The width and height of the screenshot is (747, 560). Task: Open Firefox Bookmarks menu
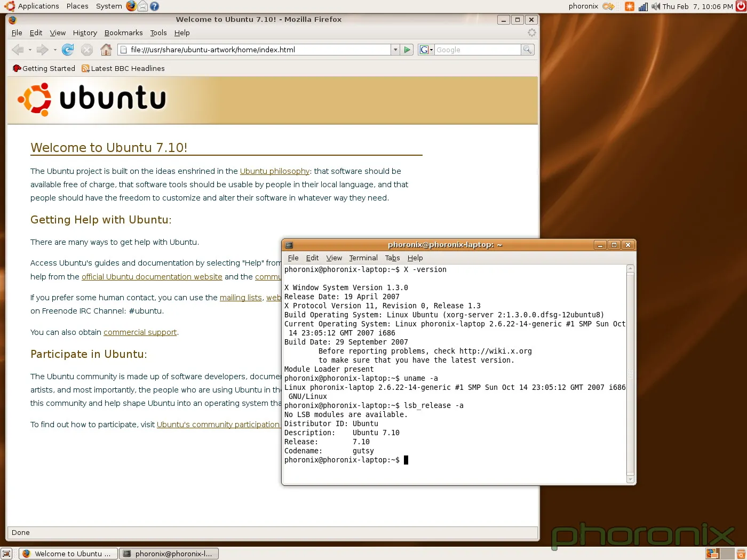click(x=123, y=33)
